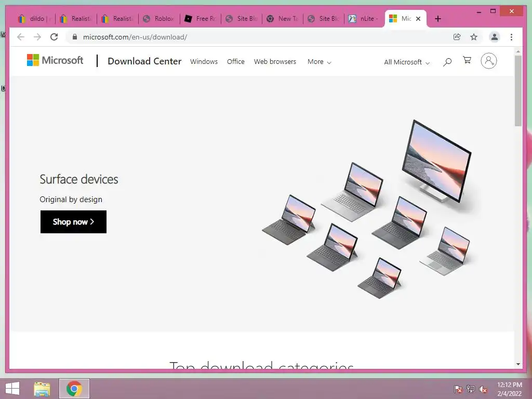Click the padlock site info icon
Image resolution: width=532 pixels, height=399 pixels.
point(75,37)
